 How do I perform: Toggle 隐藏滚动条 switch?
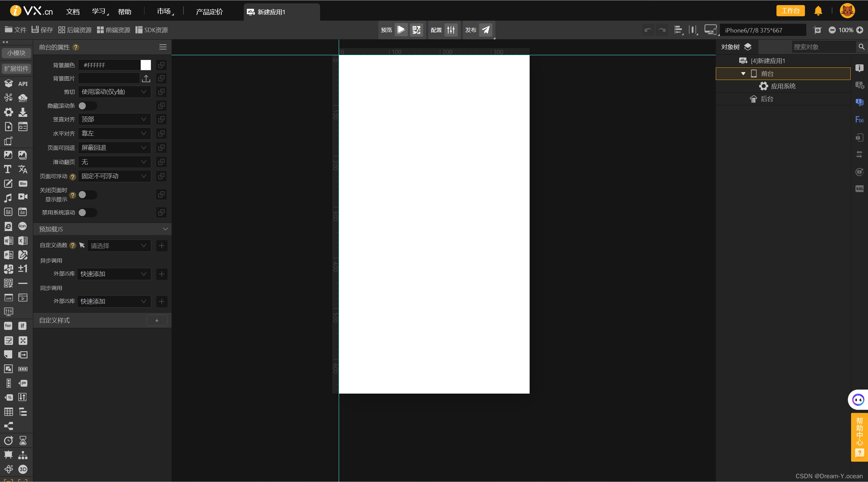tap(87, 106)
